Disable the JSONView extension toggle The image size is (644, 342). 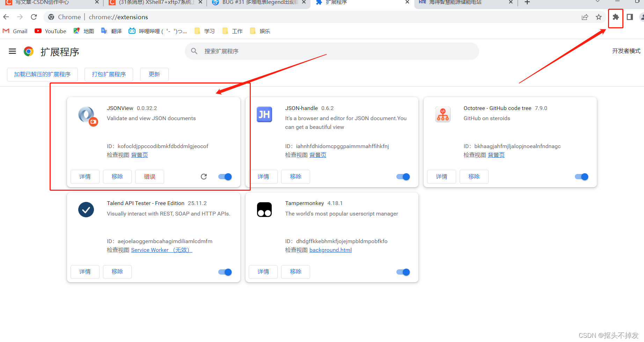tap(225, 176)
